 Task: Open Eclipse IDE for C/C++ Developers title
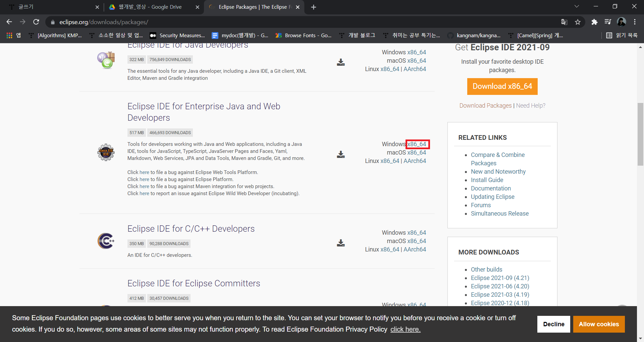click(191, 229)
